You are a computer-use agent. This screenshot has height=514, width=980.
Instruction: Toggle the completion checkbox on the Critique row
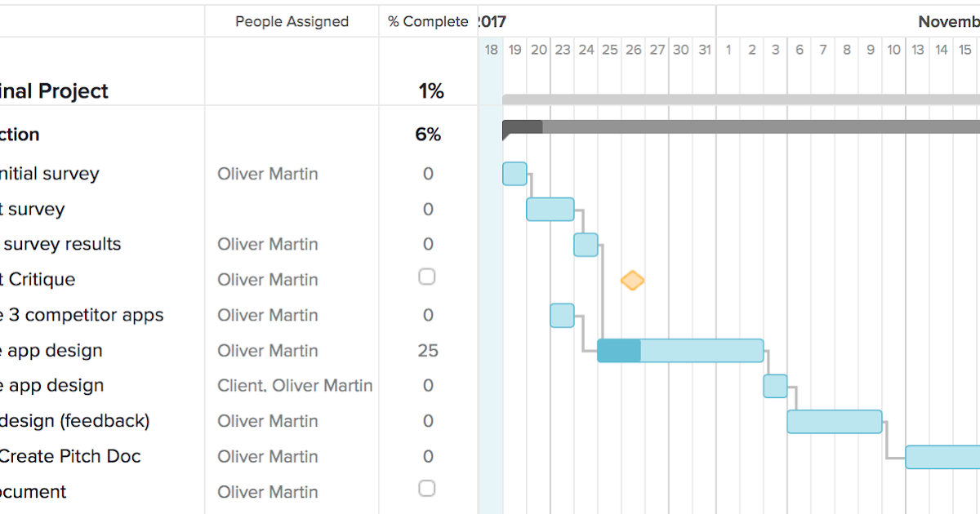pos(426,277)
